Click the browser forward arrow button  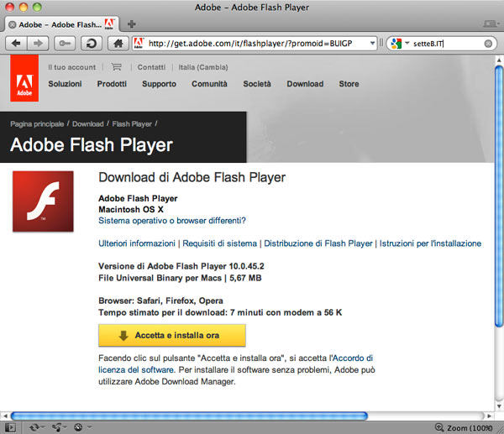point(38,43)
